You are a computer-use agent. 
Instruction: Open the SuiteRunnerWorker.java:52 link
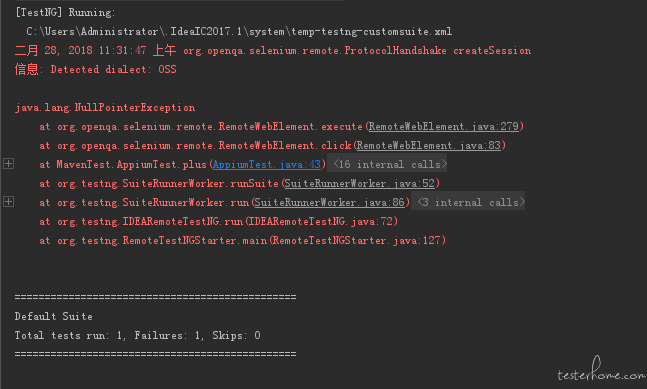pyautogui.click(x=359, y=183)
